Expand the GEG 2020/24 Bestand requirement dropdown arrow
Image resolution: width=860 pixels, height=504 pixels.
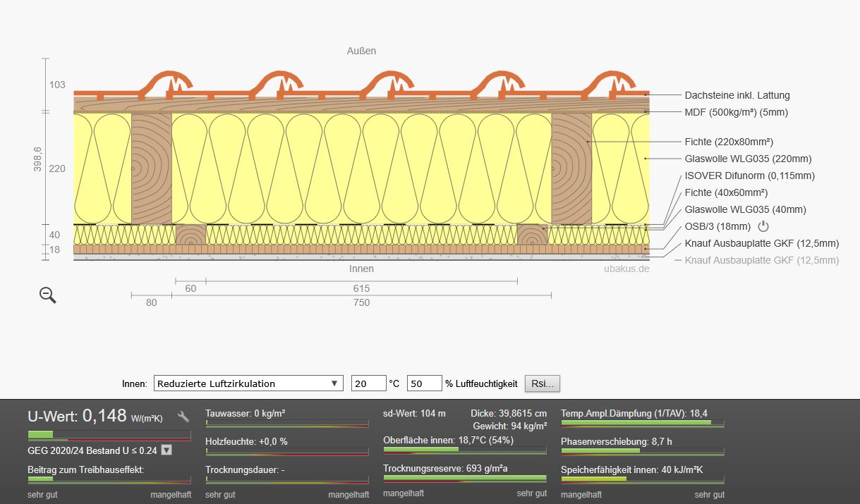tap(166, 450)
